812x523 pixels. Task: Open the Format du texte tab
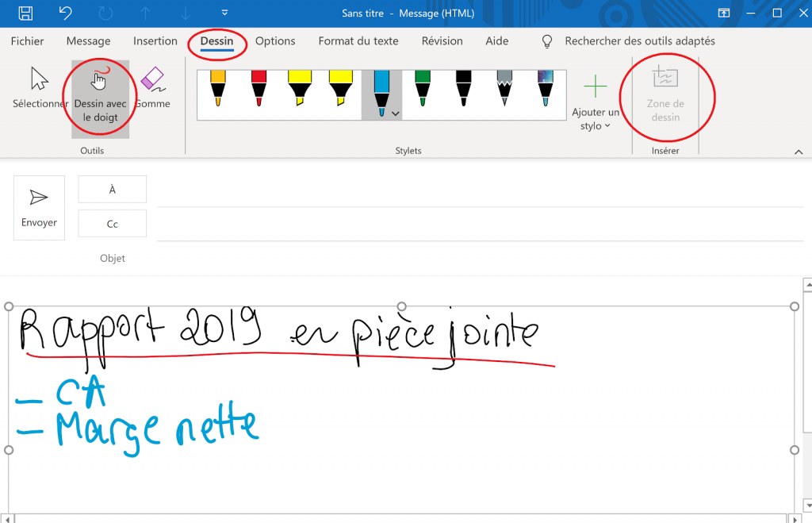pyautogui.click(x=358, y=41)
